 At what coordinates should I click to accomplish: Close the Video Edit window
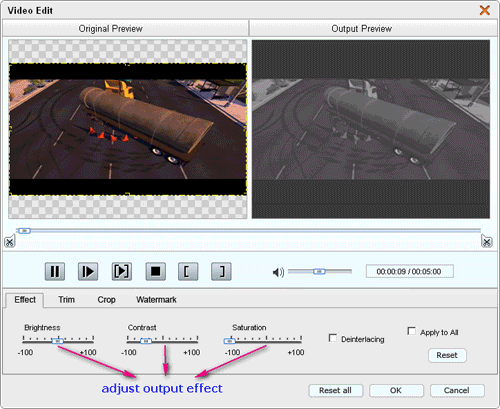pos(485,10)
